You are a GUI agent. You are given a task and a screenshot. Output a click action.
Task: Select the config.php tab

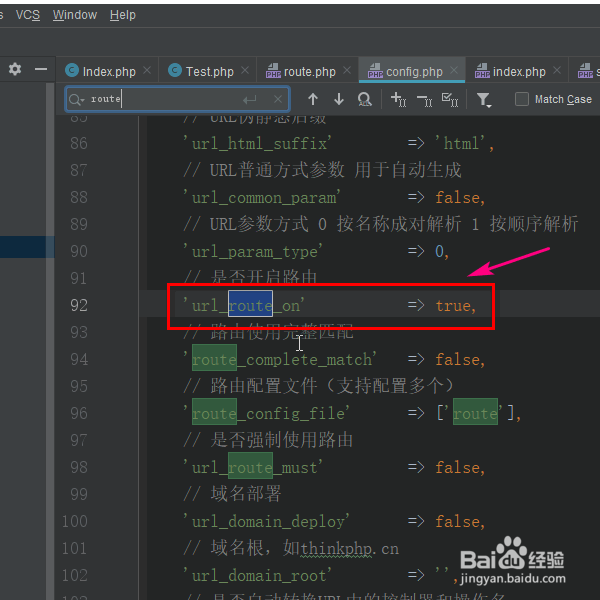[414, 72]
